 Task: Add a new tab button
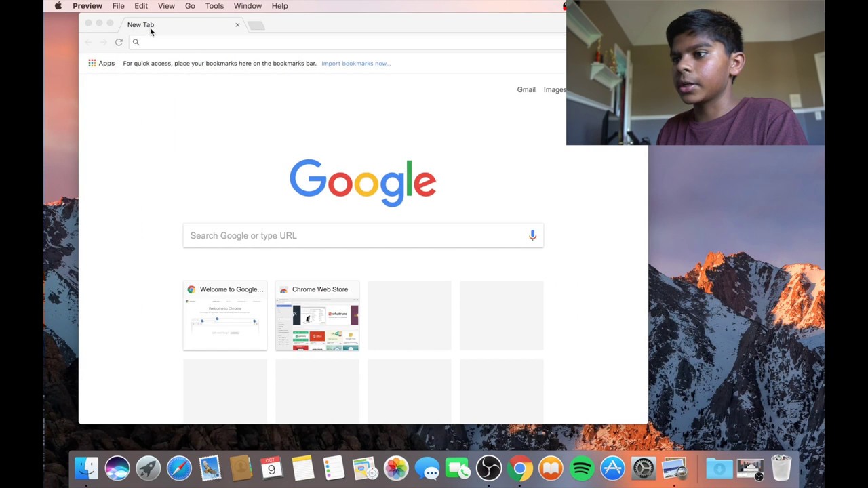[256, 25]
